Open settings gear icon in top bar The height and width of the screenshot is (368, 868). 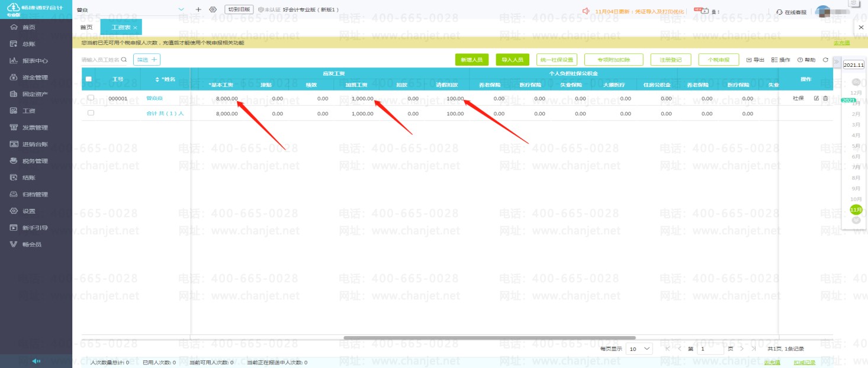click(x=213, y=10)
